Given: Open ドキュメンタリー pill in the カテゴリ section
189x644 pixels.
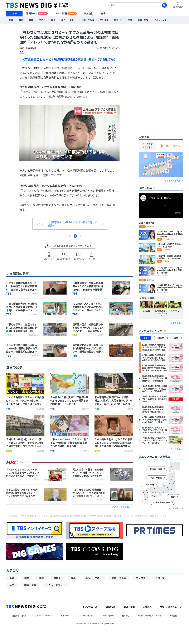Looking at the screenshot, I should (55, 585).
